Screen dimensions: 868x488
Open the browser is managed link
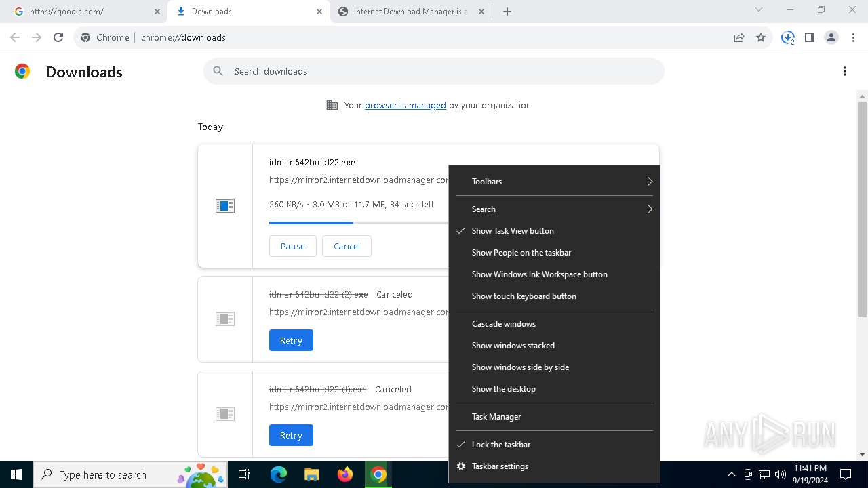pos(406,105)
